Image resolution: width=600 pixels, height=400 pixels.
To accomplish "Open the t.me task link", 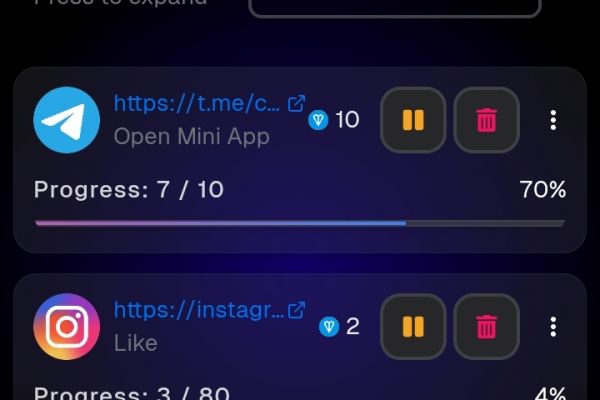I will 197,103.
